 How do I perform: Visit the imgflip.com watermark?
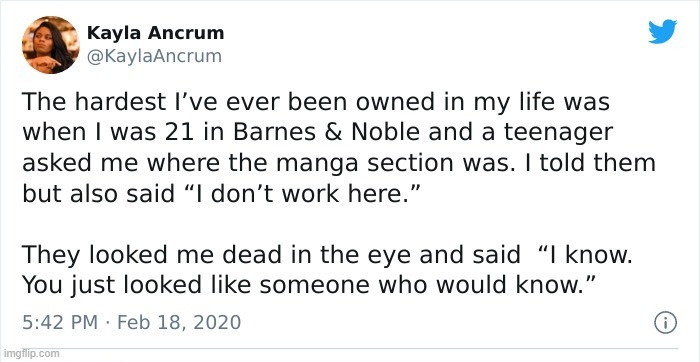coord(30,353)
